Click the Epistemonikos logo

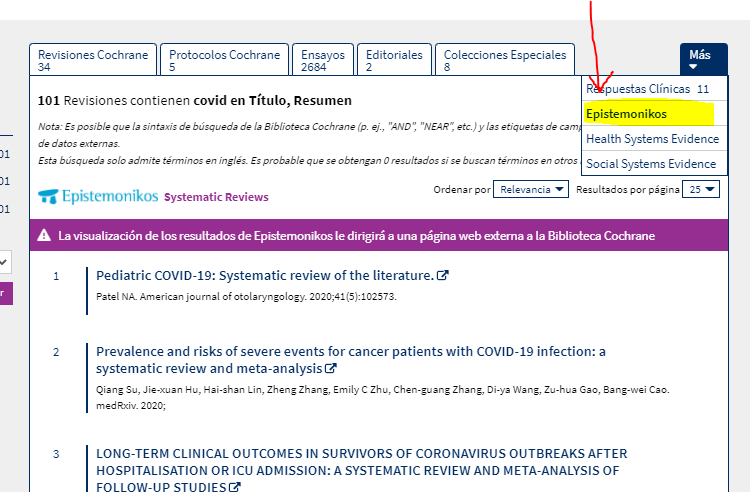click(x=97, y=196)
